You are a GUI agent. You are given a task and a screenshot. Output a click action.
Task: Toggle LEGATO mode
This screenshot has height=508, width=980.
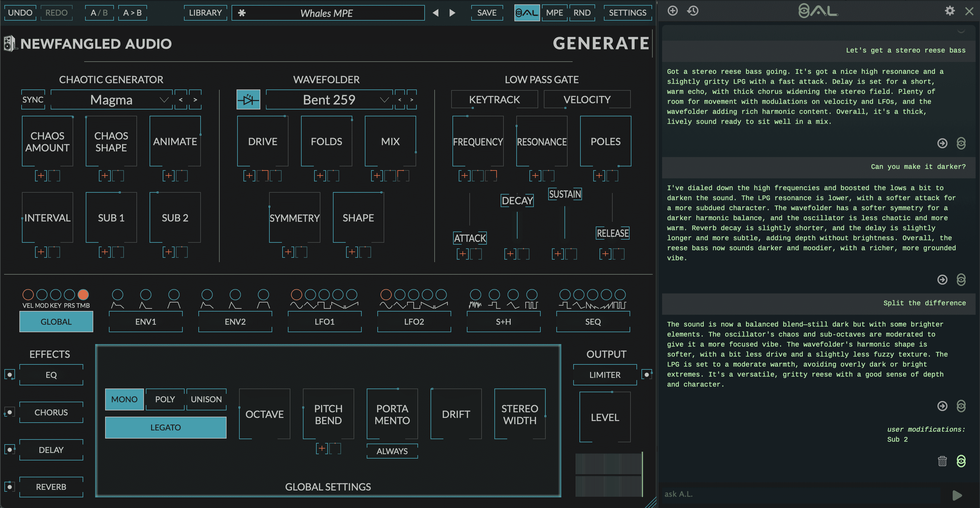coord(166,427)
